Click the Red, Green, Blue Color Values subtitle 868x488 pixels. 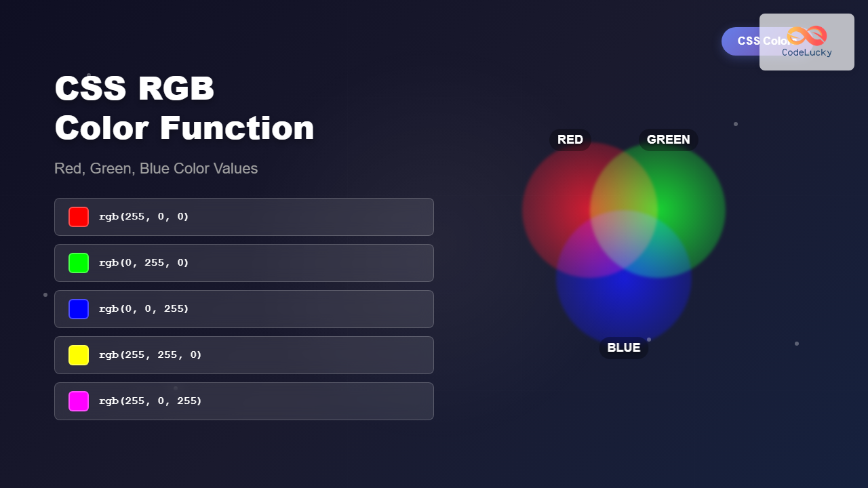(x=156, y=168)
